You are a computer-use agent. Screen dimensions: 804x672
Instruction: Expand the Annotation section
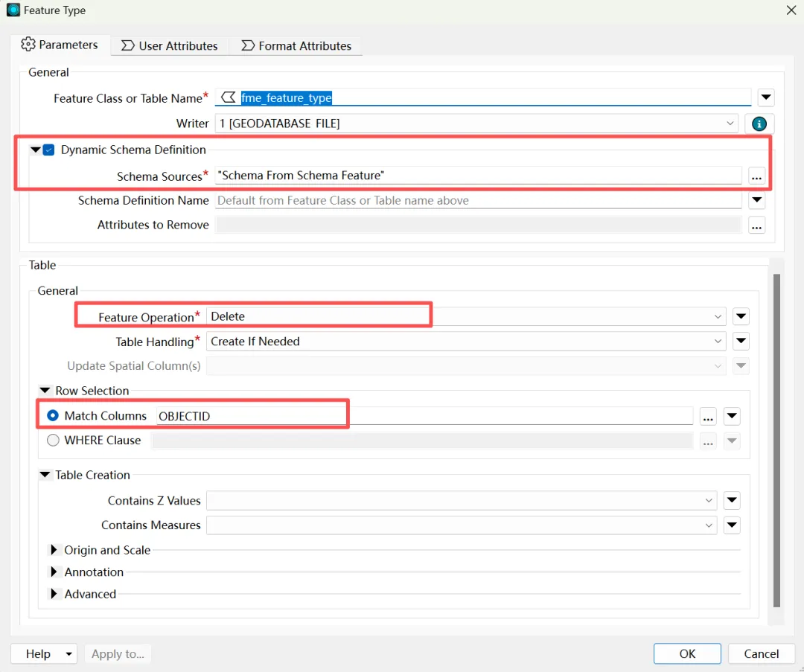(54, 572)
